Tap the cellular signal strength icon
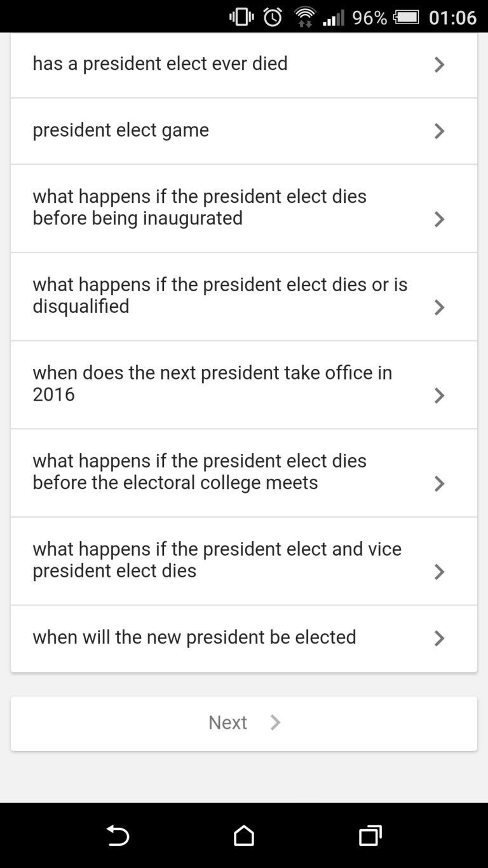488x868 pixels. tap(334, 17)
